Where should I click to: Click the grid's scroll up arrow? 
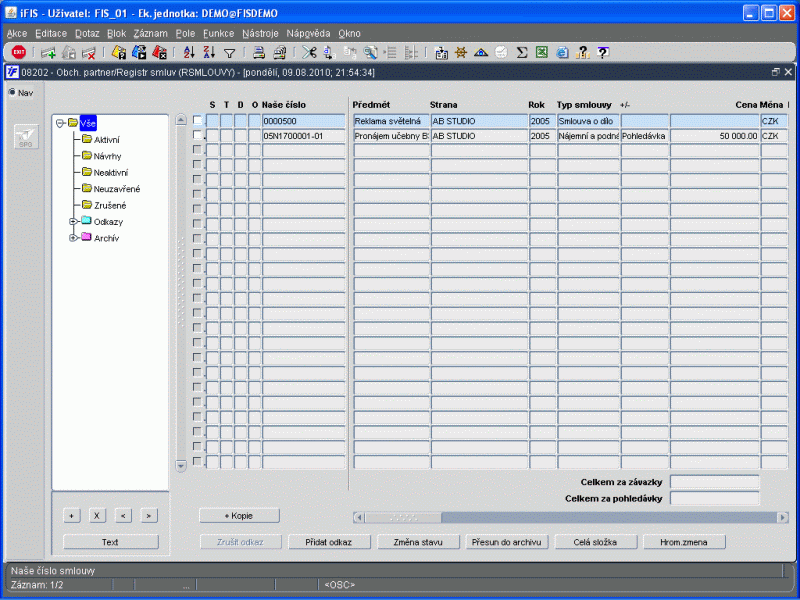coord(181,120)
